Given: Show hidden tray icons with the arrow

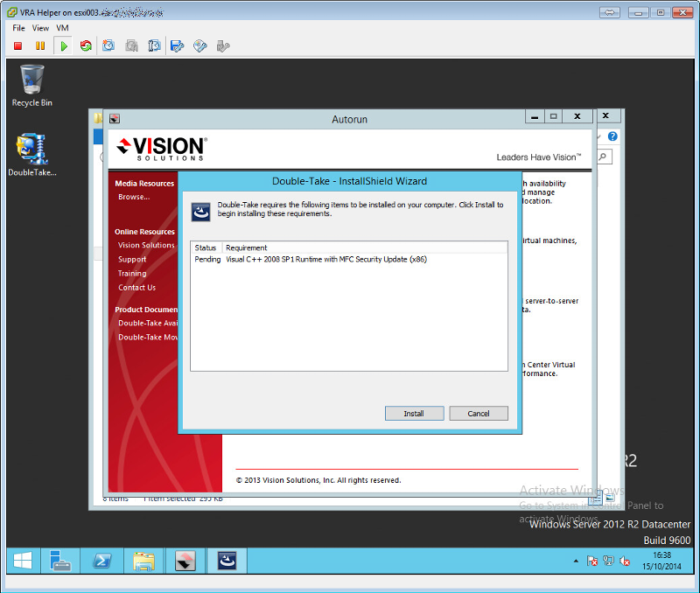Looking at the screenshot, I should coord(576,561).
